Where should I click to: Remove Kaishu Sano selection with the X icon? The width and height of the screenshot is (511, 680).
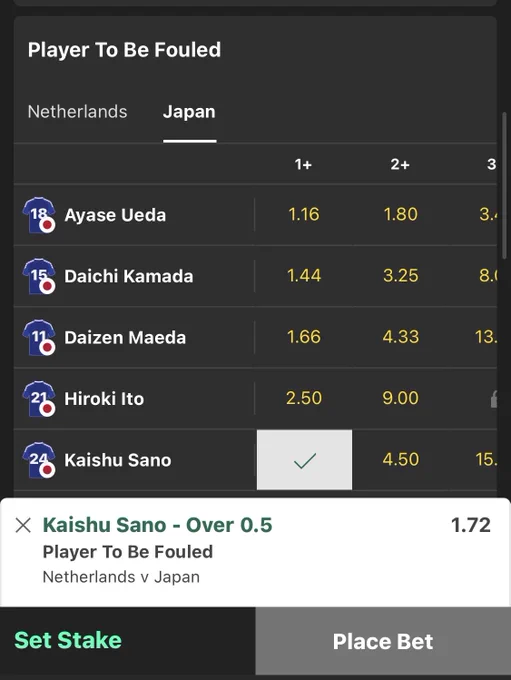23,525
